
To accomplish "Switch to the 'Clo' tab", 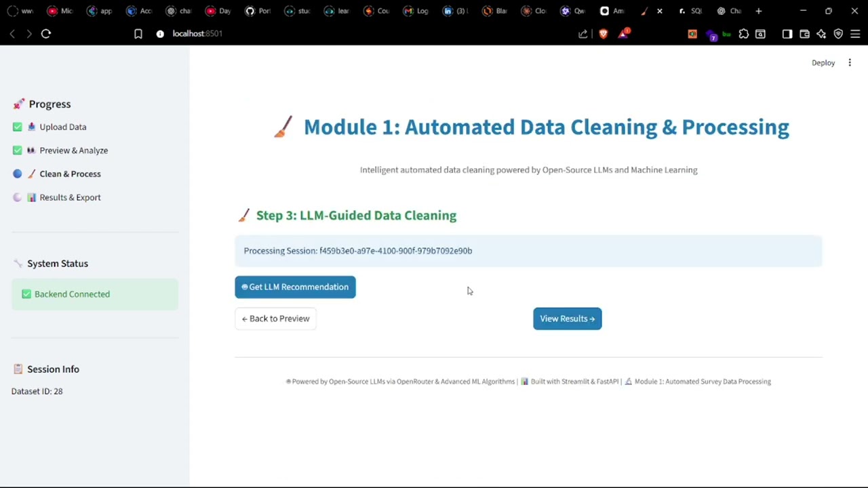I will click(534, 11).
